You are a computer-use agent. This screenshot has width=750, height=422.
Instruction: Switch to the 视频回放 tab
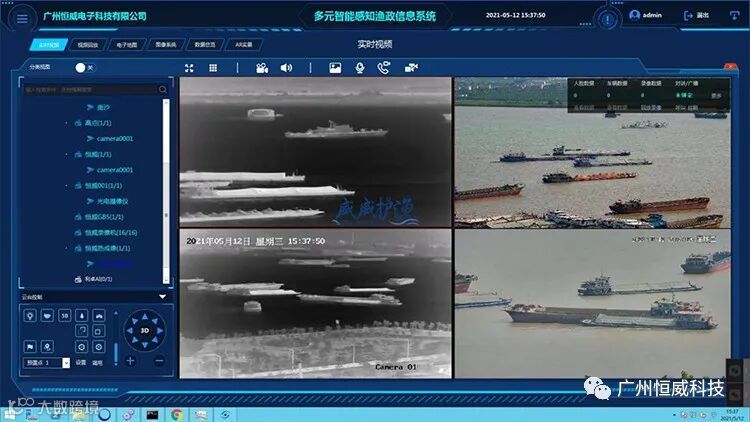pyautogui.click(x=88, y=45)
